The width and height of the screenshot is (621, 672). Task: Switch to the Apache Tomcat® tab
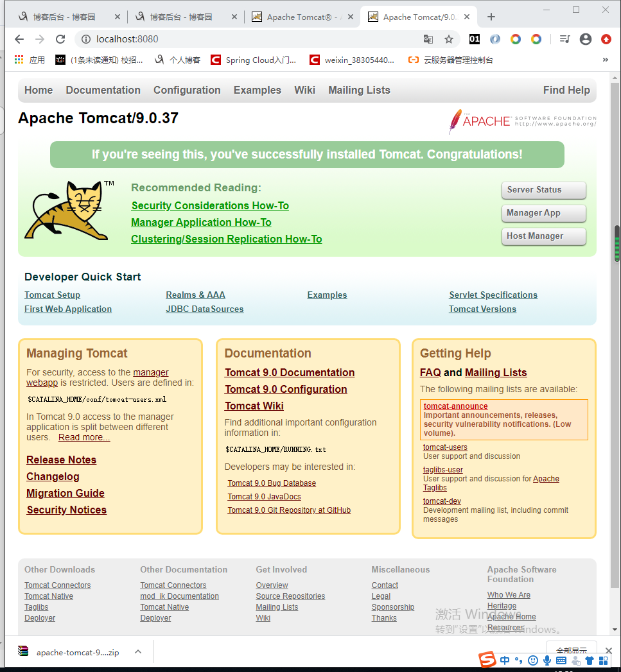(299, 17)
